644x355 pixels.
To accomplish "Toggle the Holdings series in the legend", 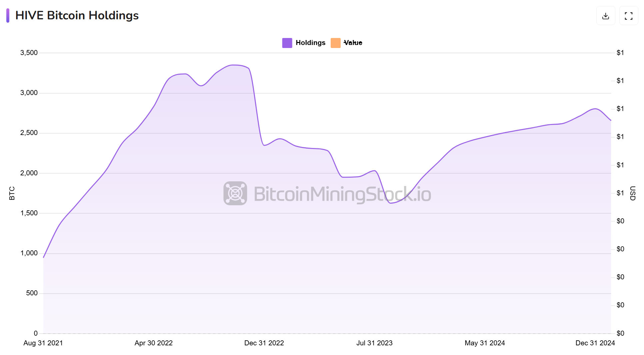I will [x=310, y=43].
